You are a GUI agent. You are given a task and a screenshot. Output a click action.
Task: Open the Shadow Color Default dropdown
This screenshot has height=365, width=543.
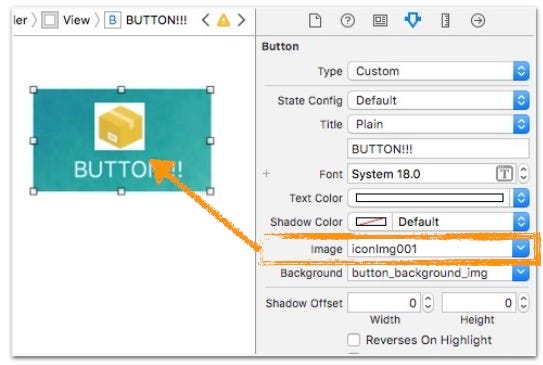pyautogui.click(x=461, y=222)
